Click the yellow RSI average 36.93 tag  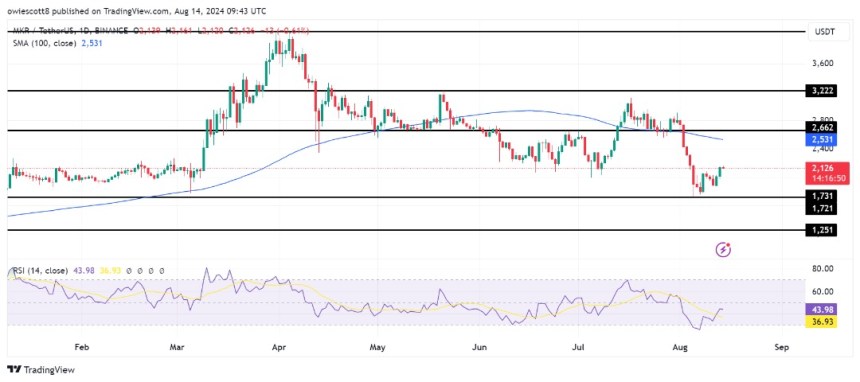tap(821, 322)
